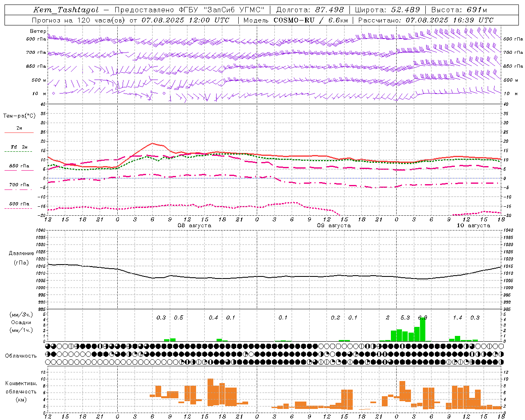This screenshot has height=420, width=525.
Task: Click the Ветер panel label
Action: click(x=38, y=31)
